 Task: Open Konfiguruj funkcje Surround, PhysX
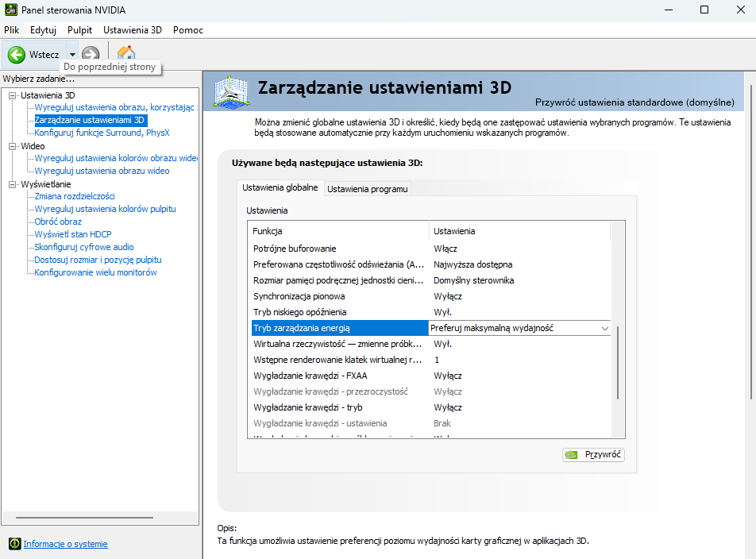click(102, 133)
